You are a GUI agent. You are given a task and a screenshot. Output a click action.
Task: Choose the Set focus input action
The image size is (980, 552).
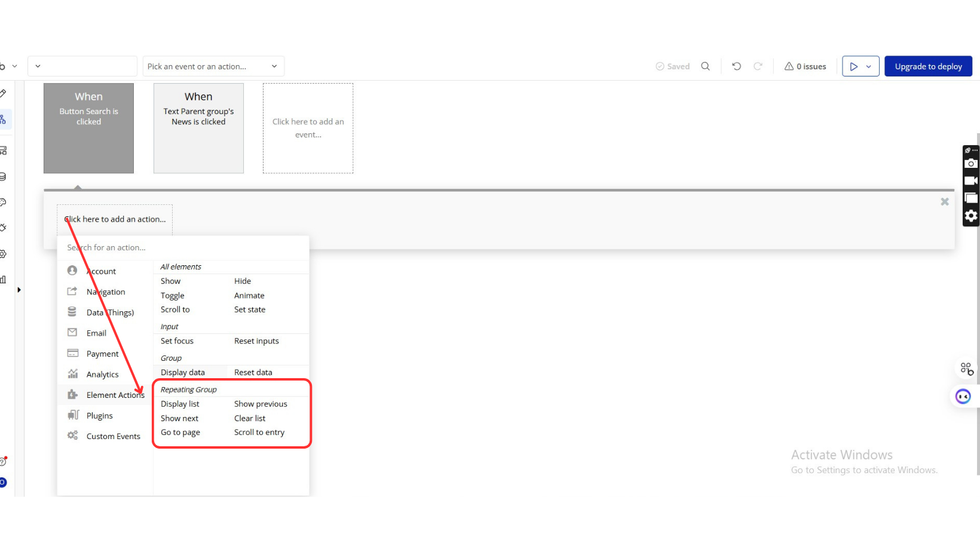tap(177, 341)
